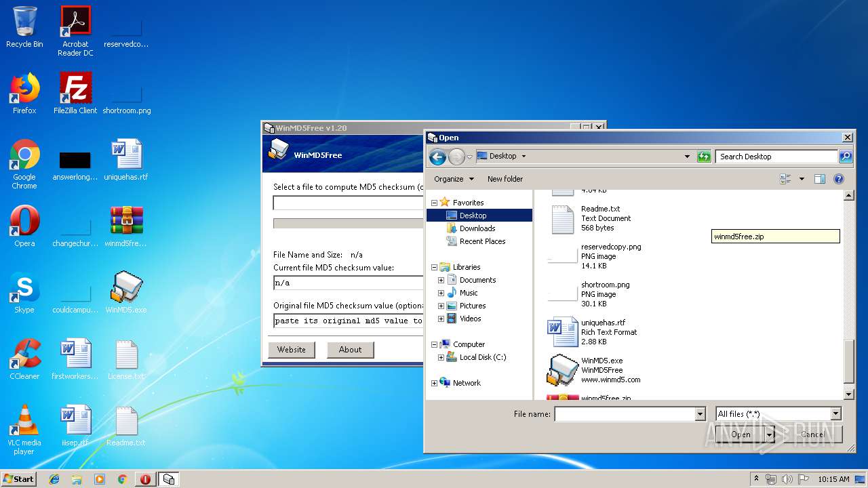Screen dimensions: 868x488
Task: Launch Opera desktop shortcut
Action: (24, 226)
